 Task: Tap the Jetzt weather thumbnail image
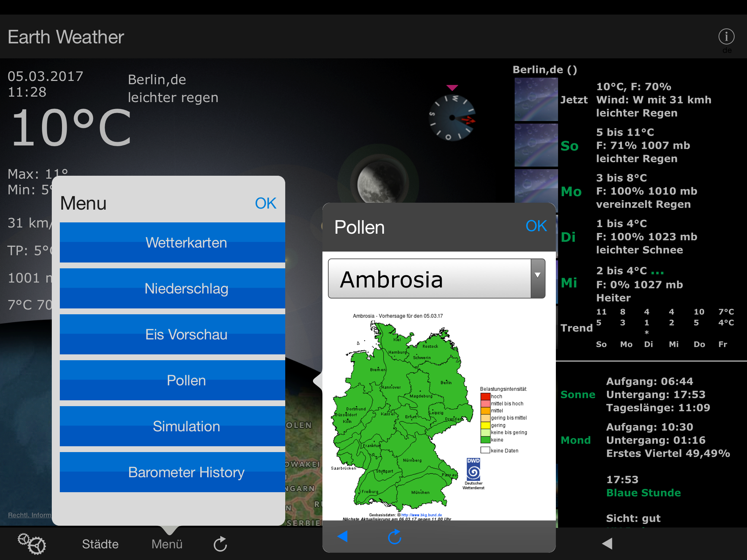[536, 100]
